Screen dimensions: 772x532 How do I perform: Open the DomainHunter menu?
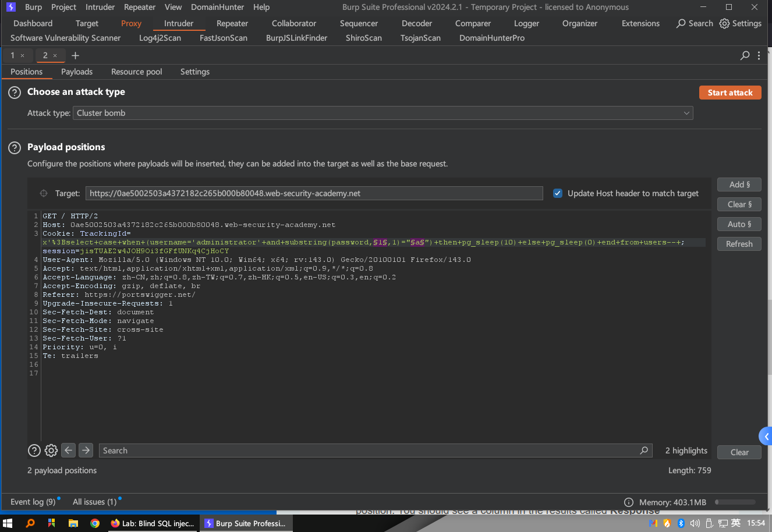point(218,7)
